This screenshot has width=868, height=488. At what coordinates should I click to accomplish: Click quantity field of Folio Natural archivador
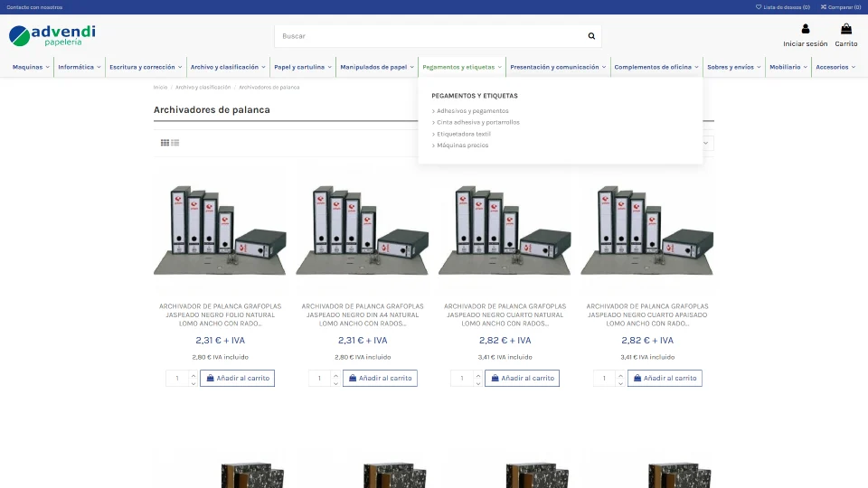coord(178,379)
